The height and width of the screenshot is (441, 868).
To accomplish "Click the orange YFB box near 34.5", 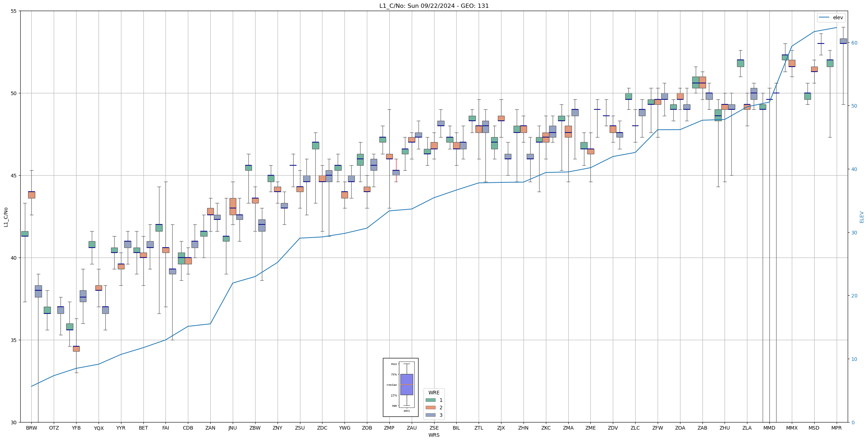I will [76, 348].
